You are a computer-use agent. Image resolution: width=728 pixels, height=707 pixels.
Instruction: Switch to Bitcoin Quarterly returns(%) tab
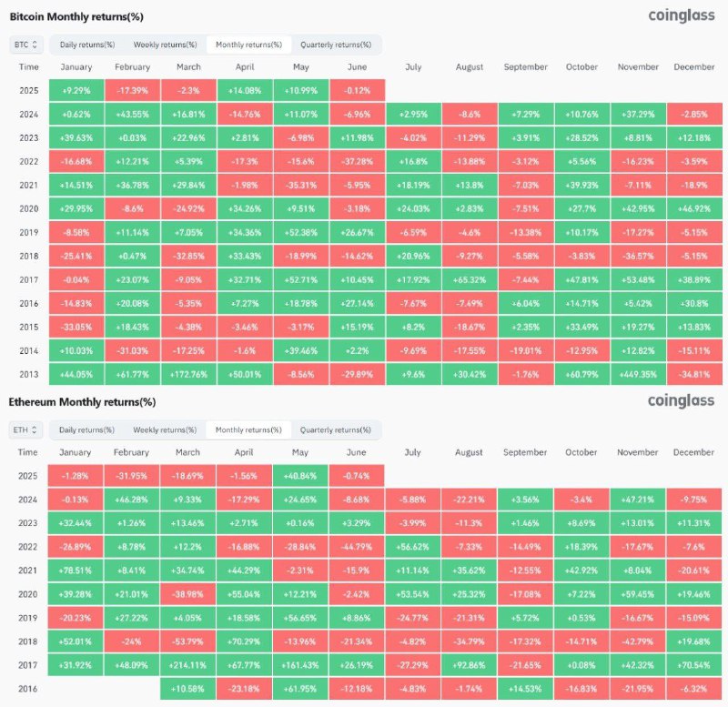336,45
